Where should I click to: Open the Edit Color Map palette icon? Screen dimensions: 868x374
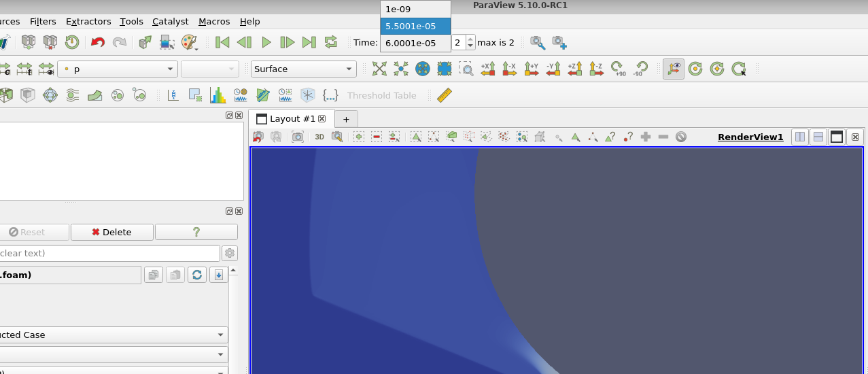[x=189, y=42]
